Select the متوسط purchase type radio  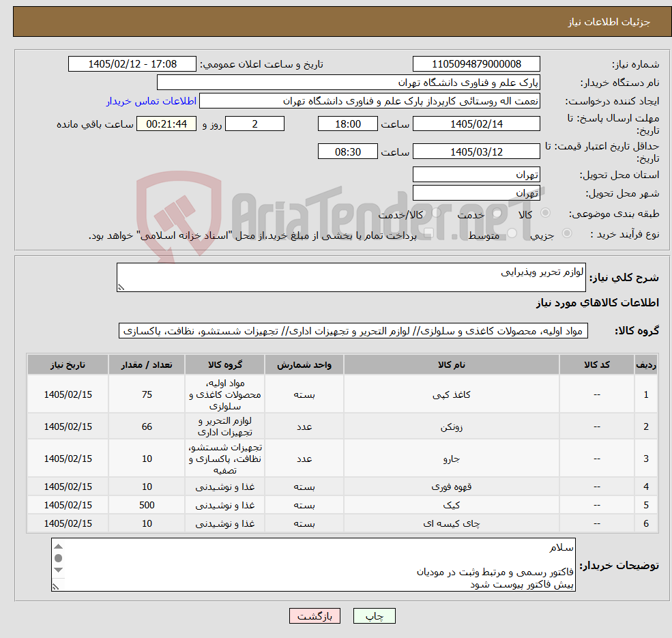(512, 233)
